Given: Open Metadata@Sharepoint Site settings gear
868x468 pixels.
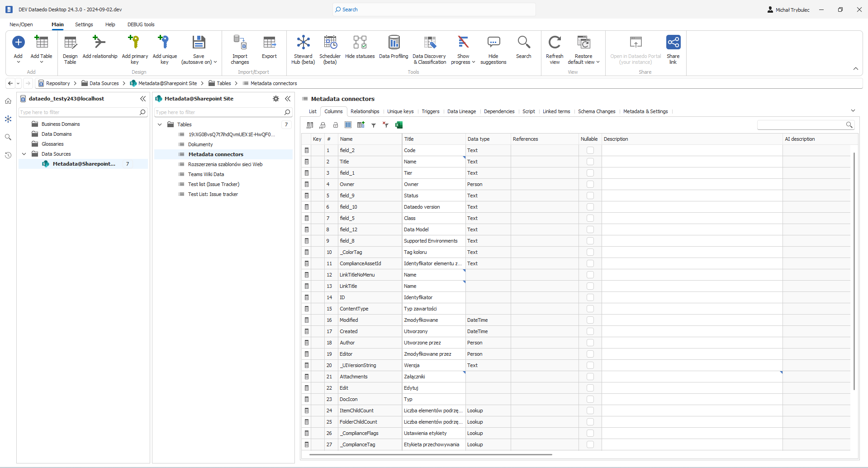Looking at the screenshot, I should pyautogui.click(x=276, y=99).
